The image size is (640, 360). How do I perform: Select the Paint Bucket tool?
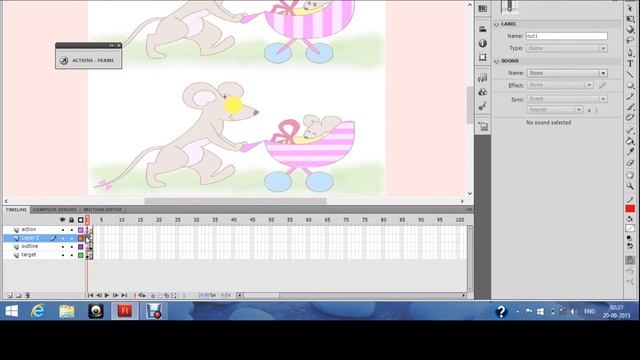(630, 141)
